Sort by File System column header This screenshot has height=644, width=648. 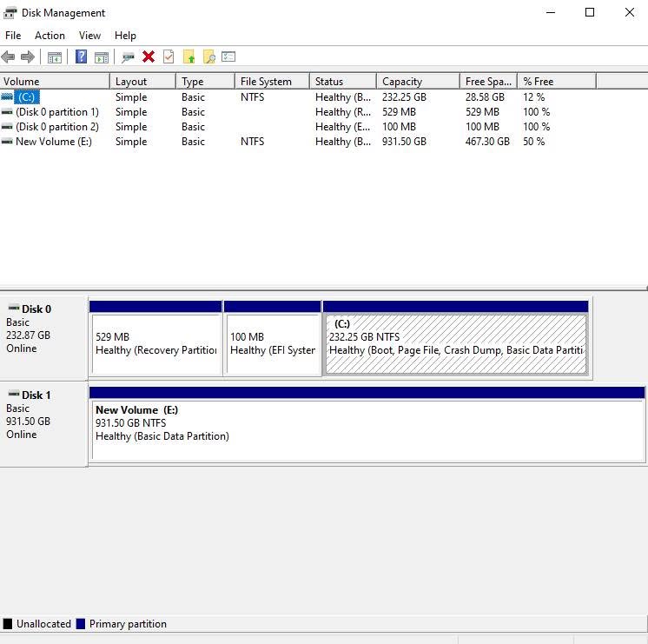[x=273, y=82]
